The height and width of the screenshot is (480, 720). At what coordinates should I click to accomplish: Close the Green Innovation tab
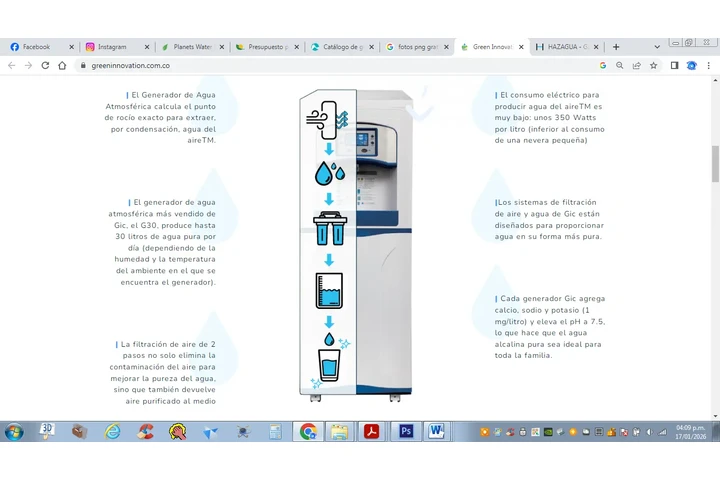tap(521, 47)
